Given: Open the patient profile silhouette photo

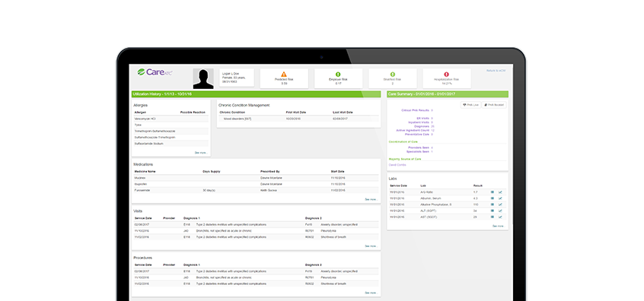Looking at the screenshot, I should 203,79.
